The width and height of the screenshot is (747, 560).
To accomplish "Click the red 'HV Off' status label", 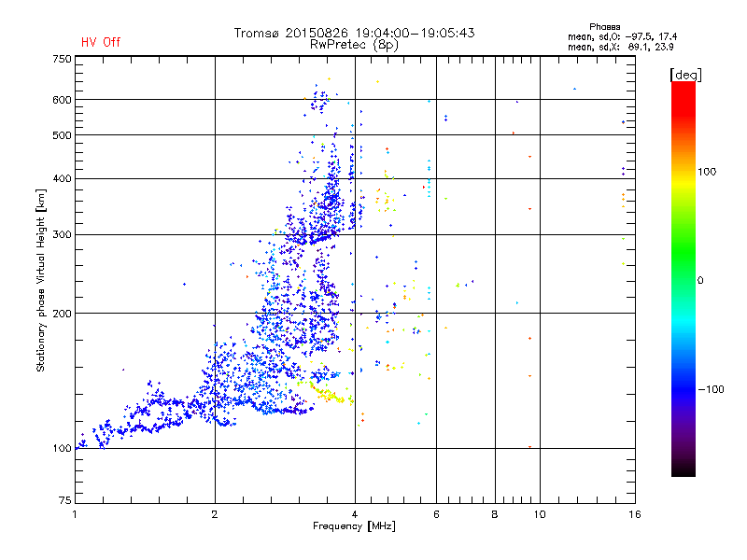I will tap(101, 42).
